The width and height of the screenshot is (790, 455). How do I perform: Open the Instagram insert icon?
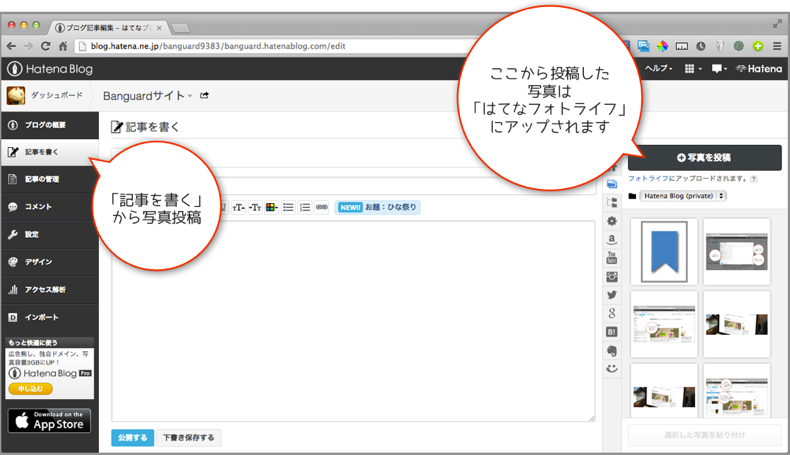pyautogui.click(x=612, y=277)
